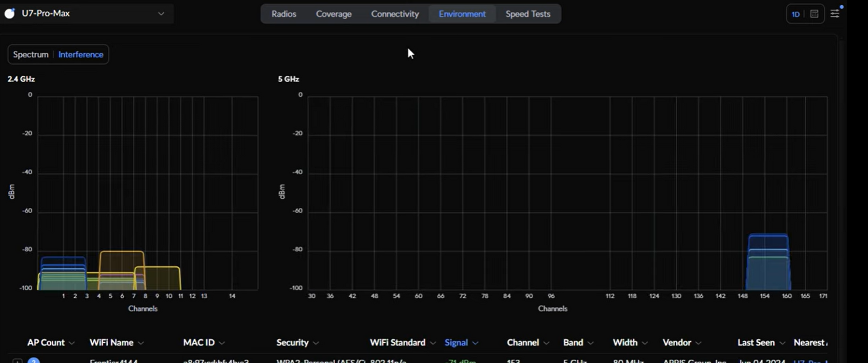Click the sort arrow beside Signal
Viewport: 868px width, 363px height.
click(475, 343)
